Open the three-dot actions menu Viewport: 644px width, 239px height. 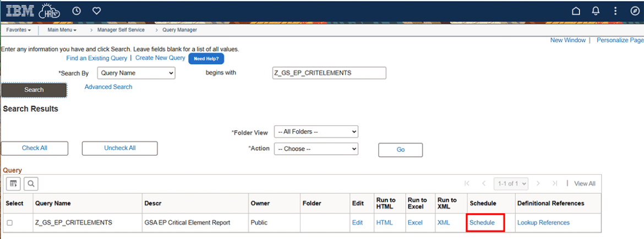(x=615, y=11)
